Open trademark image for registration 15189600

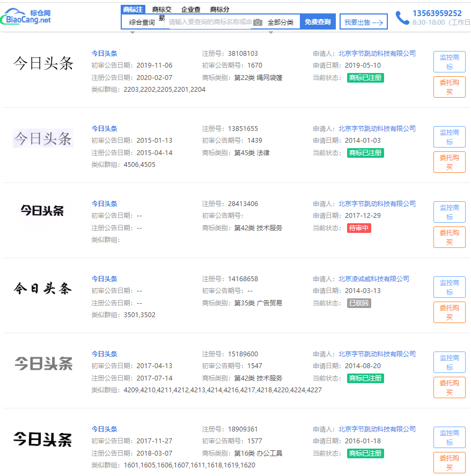pos(43,363)
